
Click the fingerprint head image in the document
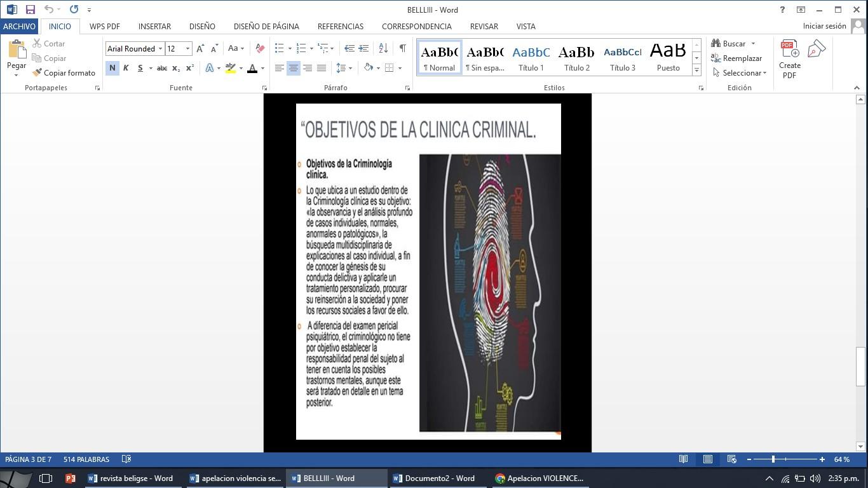490,293
